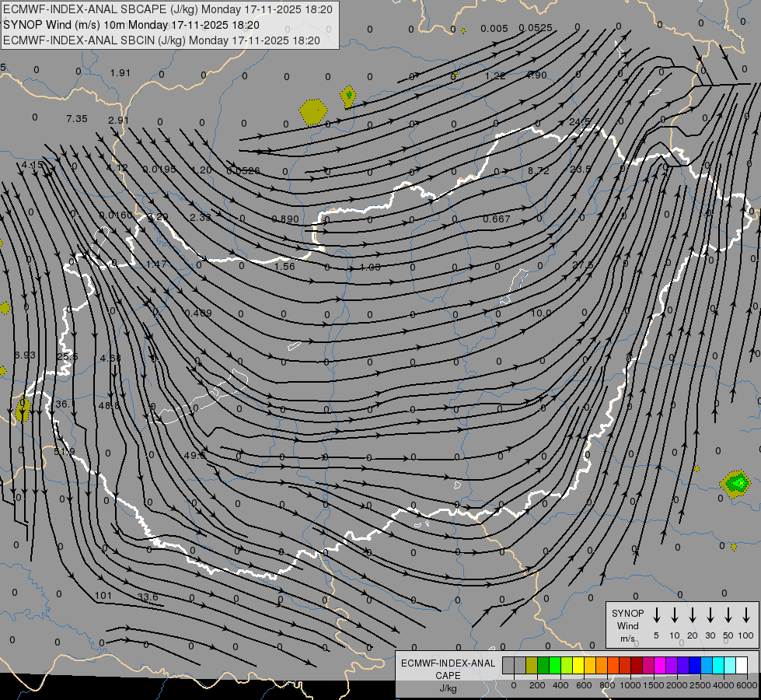Pick the dark red swatch at 1000
This screenshot has height=700, width=761.
tap(637, 665)
